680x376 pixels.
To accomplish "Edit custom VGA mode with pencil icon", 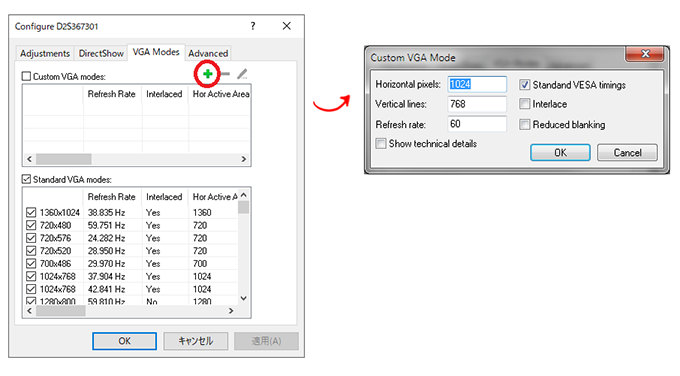I will point(242,74).
